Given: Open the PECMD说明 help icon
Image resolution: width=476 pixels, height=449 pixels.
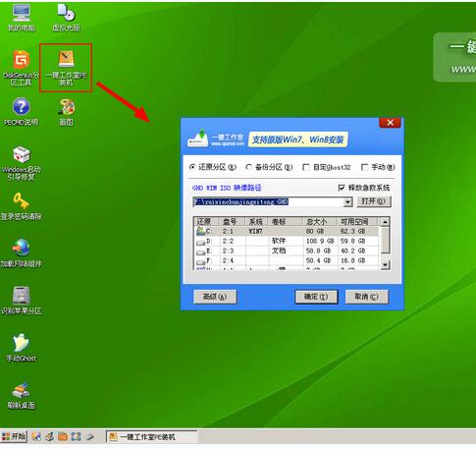Looking at the screenshot, I should [22, 112].
